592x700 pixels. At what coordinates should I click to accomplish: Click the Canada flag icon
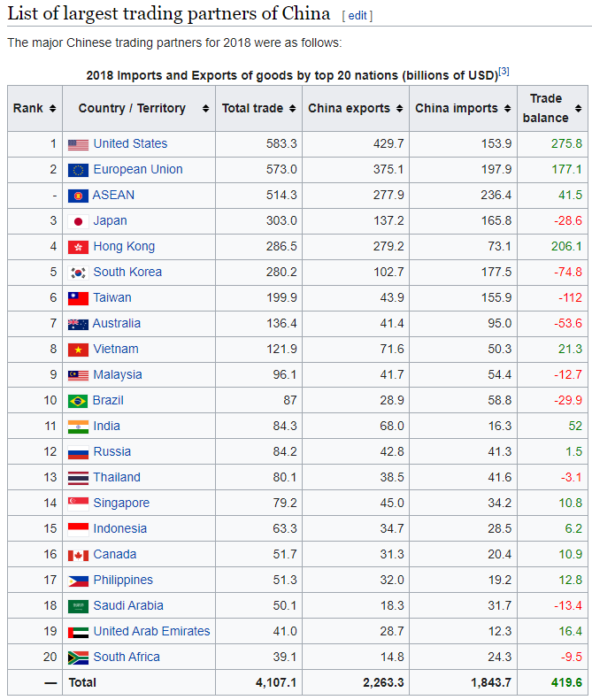click(x=78, y=555)
